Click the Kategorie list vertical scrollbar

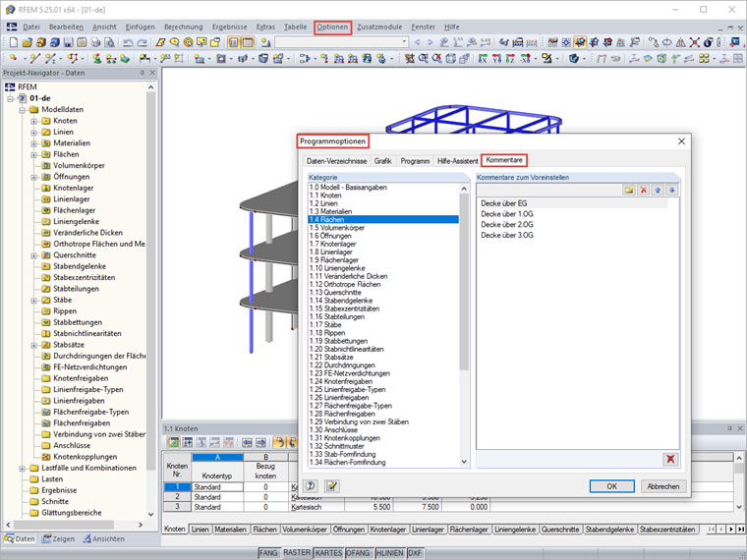point(464,283)
